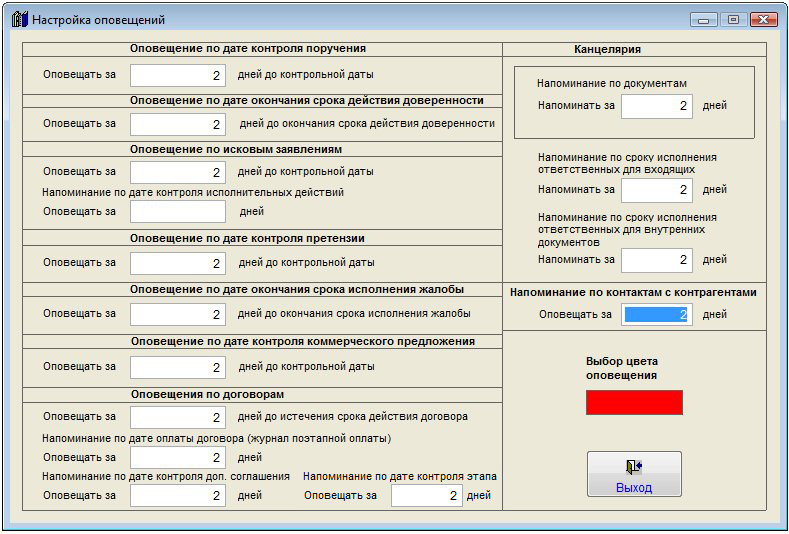Maximize the Настройка оповещений window
789x534 pixels.
coord(733,20)
